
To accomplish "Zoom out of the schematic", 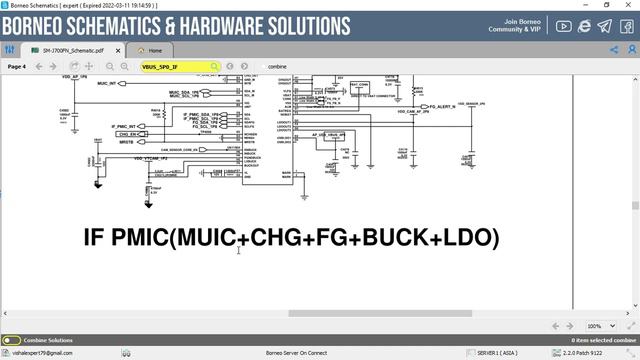I will pyautogui.click(x=110, y=67).
